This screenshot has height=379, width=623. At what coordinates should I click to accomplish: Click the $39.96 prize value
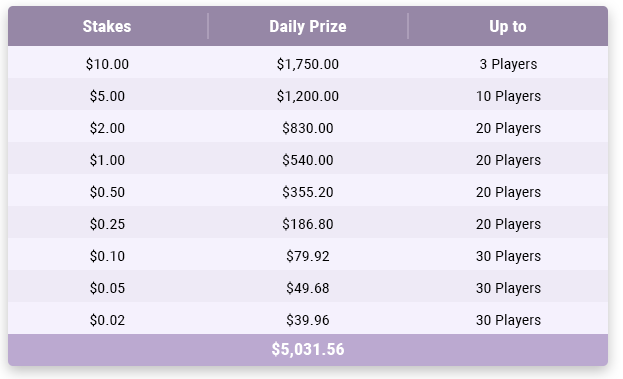[308, 320]
